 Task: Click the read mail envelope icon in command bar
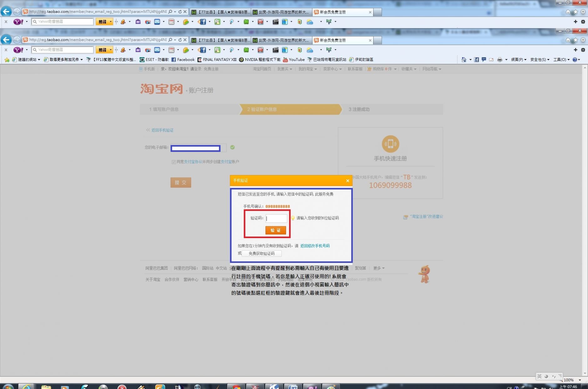pyautogui.click(x=491, y=60)
